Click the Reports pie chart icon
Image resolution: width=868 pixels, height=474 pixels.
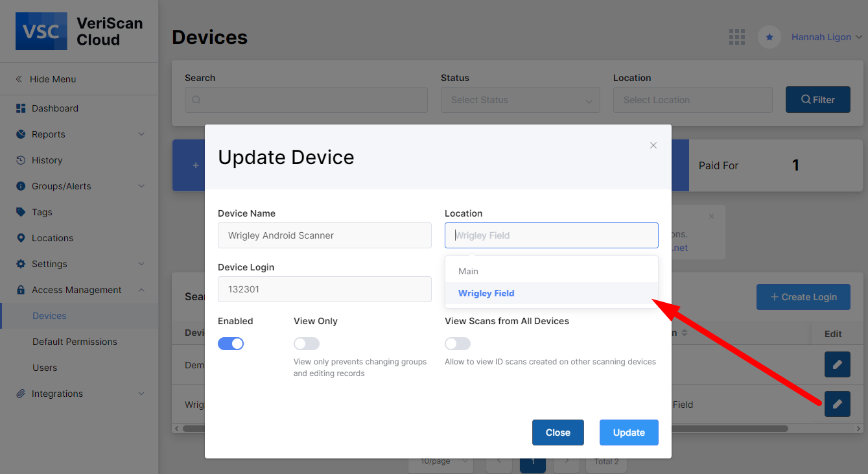(21, 134)
